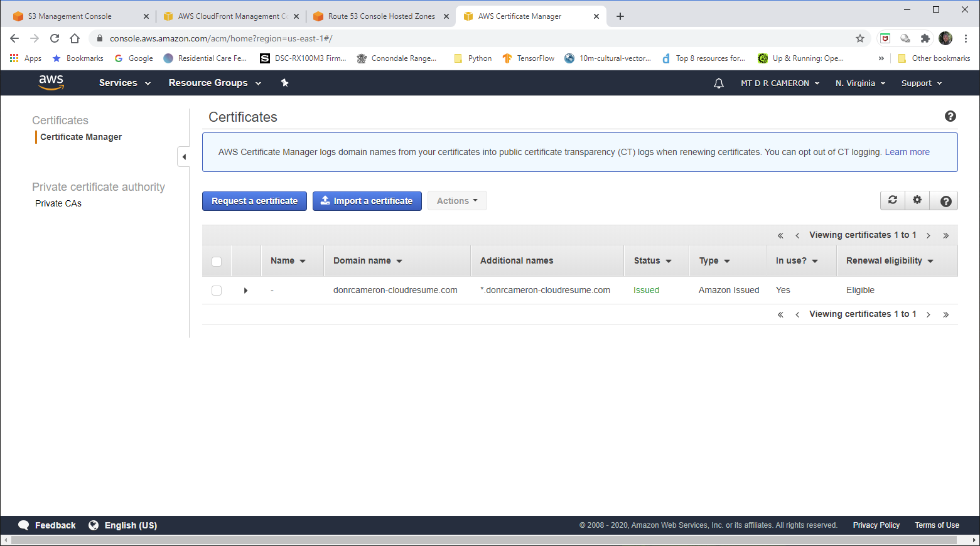
Task: Click the browser forward arrow
Action: (x=35, y=38)
